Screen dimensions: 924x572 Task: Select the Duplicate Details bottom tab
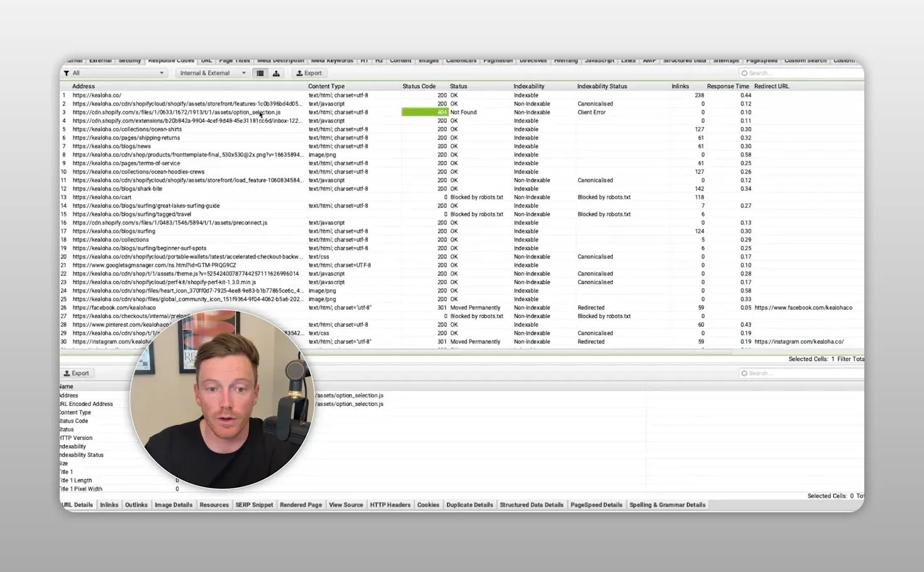[x=470, y=505]
